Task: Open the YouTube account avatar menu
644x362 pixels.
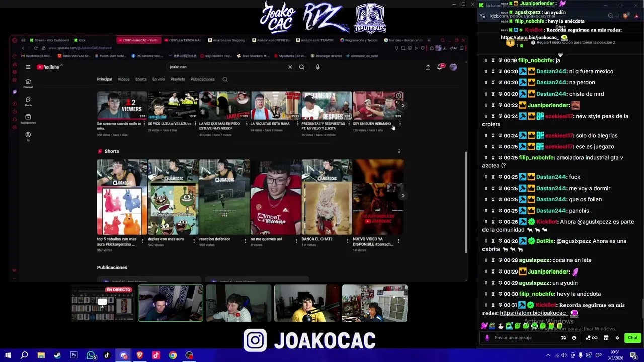Action: [453, 67]
